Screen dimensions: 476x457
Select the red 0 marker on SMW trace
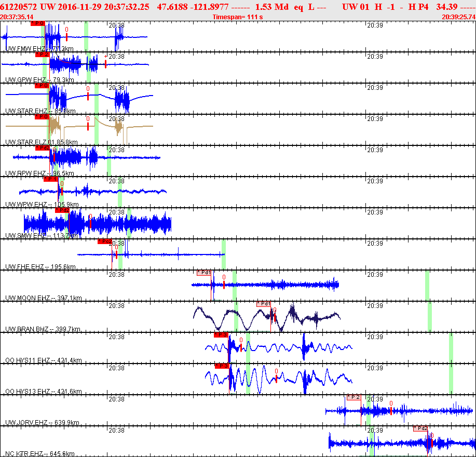[x=90, y=221]
